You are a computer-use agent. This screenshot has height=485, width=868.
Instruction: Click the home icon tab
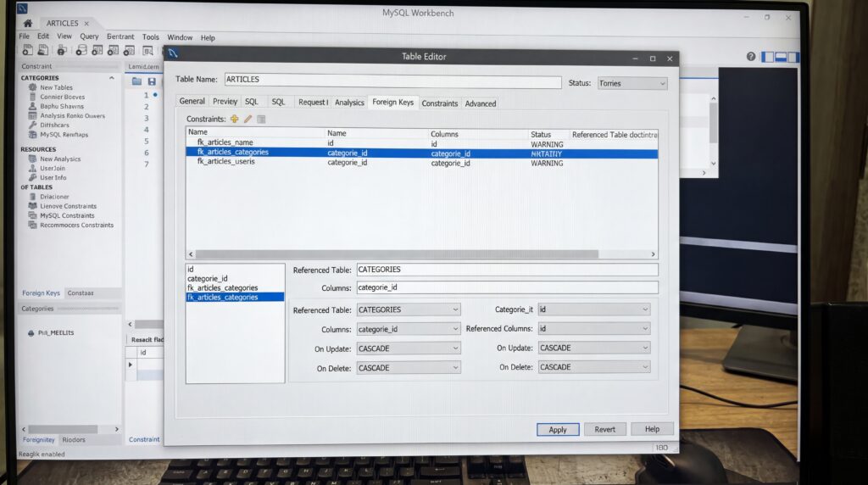coord(28,23)
